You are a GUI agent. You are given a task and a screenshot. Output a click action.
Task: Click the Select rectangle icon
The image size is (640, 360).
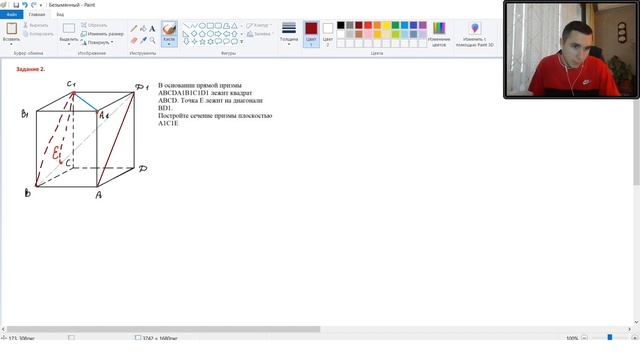tap(69, 28)
